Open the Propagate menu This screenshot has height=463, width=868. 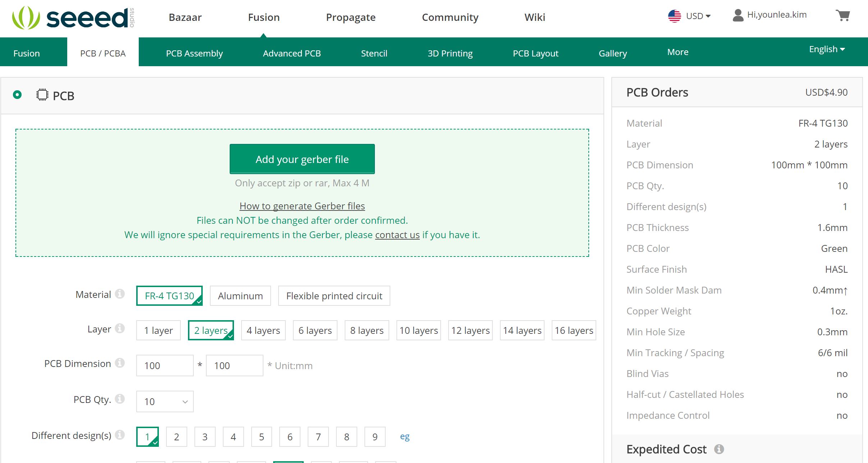click(x=351, y=17)
